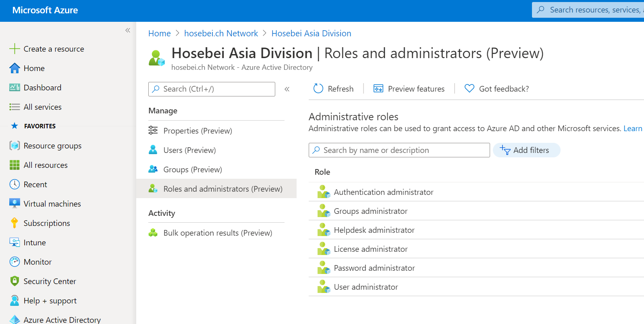This screenshot has height=324, width=644.
Task: Click the Properties (Preview) sliders icon
Action: 153,130
